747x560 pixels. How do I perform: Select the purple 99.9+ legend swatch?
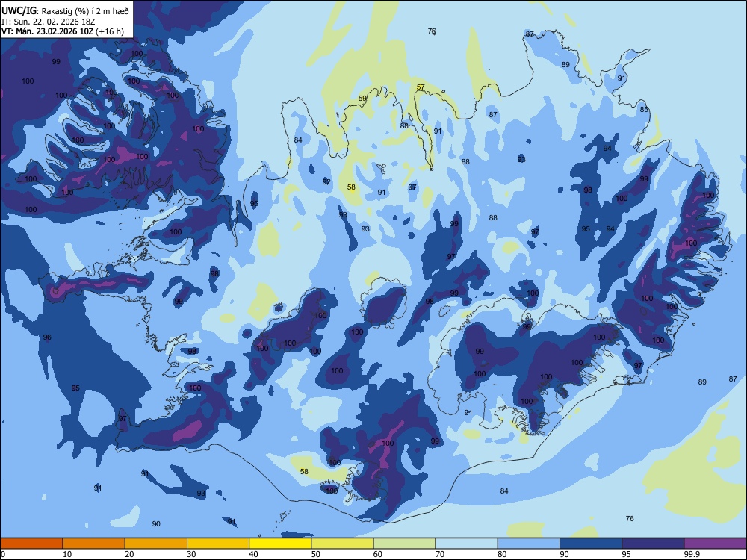click(715, 544)
